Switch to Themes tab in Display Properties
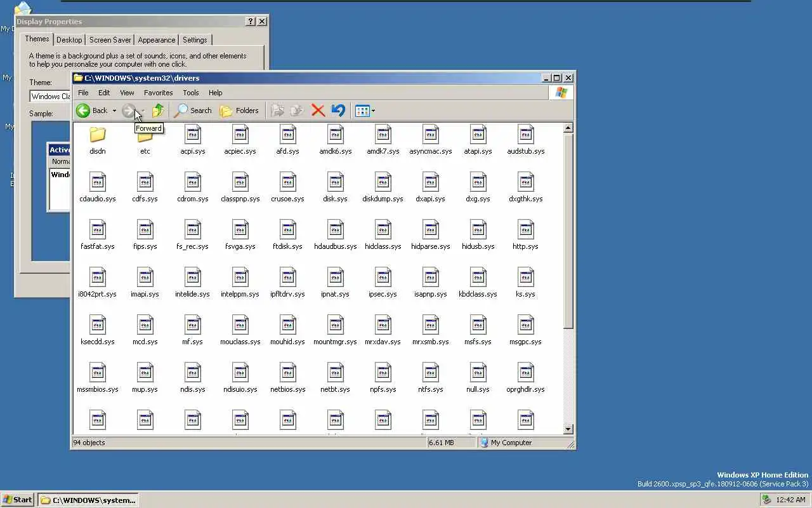812x508 pixels. pos(37,39)
